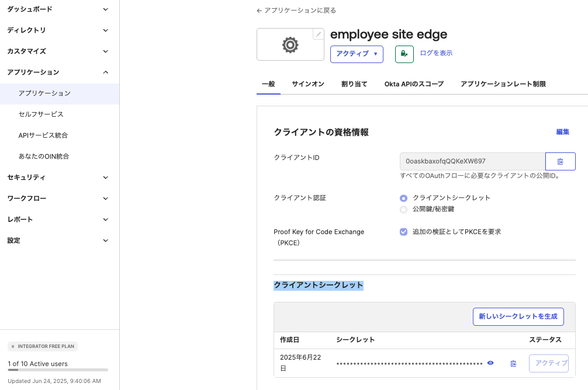Click the active users progress bar

tap(58, 370)
